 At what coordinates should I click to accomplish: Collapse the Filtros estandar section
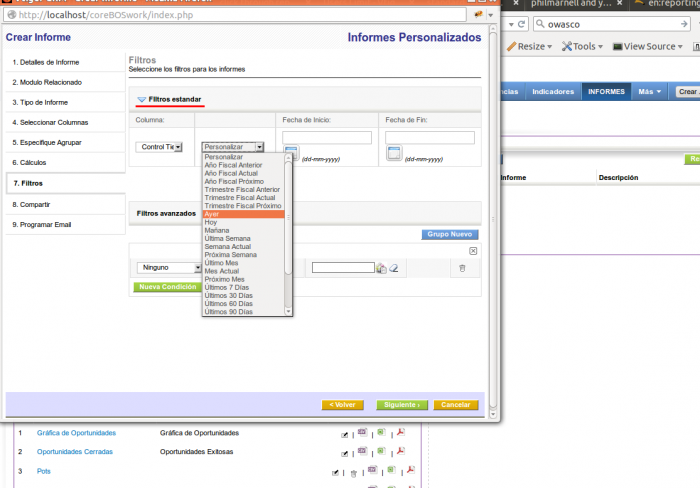tap(142, 100)
